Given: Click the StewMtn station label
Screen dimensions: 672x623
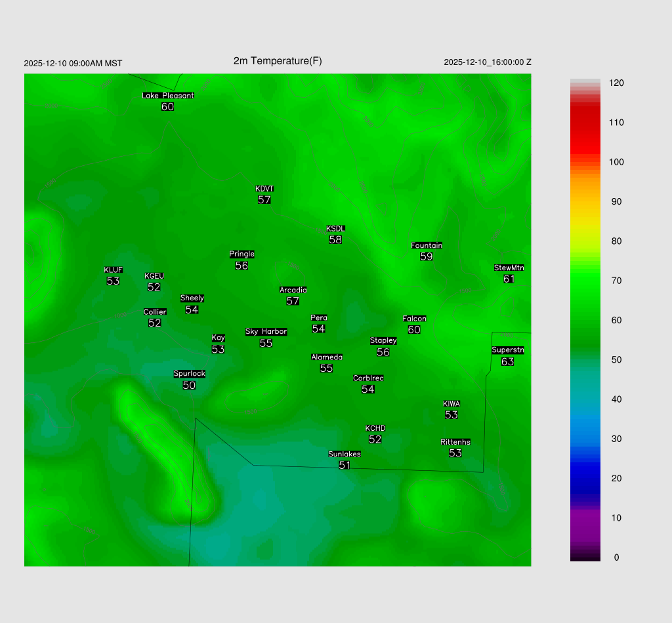Looking at the screenshot, I should [x=509, y=268].
